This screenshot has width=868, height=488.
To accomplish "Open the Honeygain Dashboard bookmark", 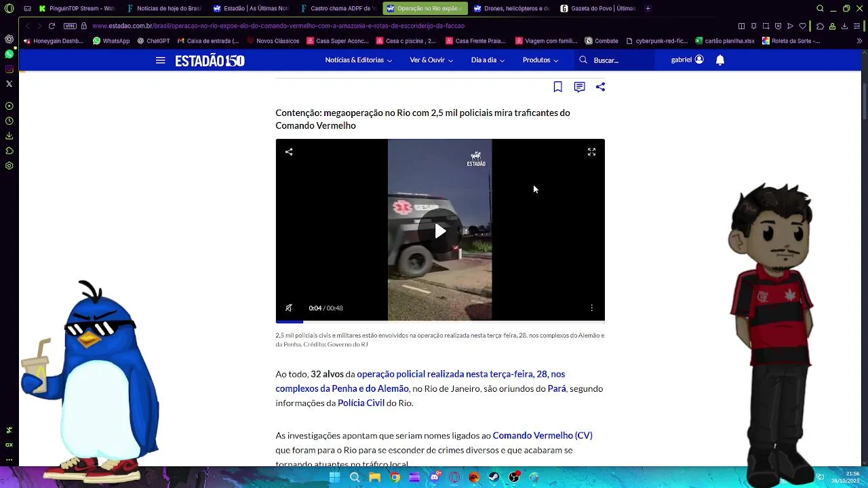I will coord(53,41).
